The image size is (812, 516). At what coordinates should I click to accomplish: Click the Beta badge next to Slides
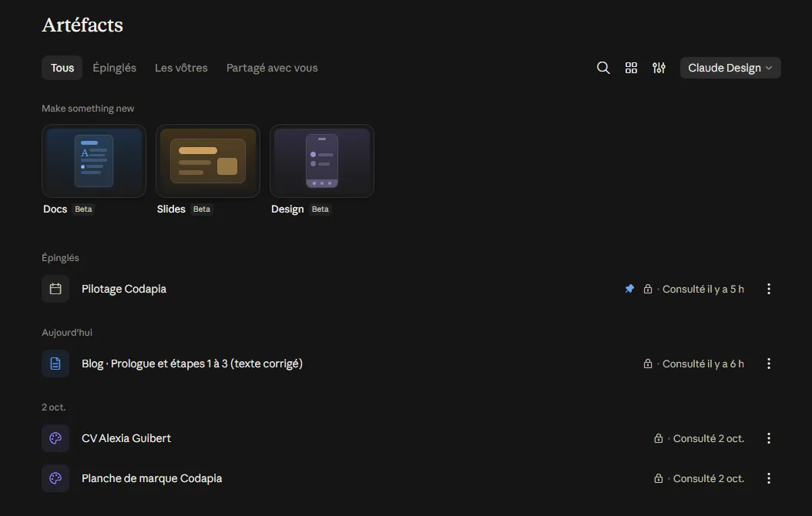(201, 209)
